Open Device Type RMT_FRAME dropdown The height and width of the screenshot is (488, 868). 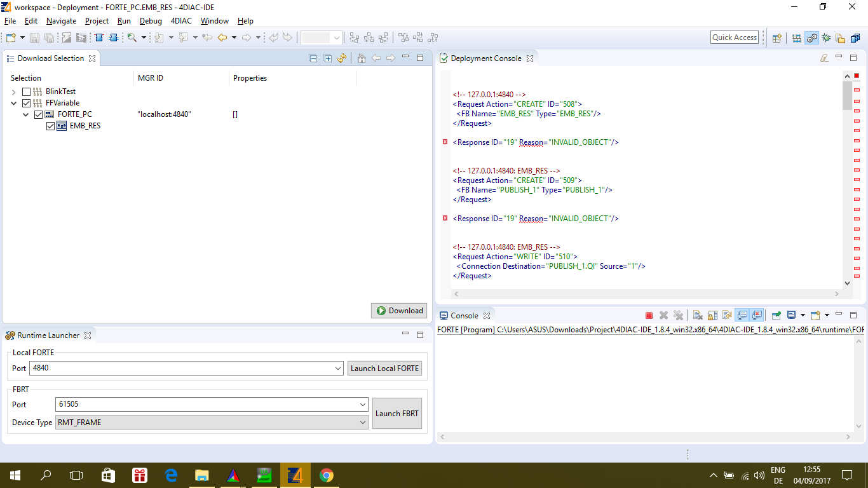point(362,422)
